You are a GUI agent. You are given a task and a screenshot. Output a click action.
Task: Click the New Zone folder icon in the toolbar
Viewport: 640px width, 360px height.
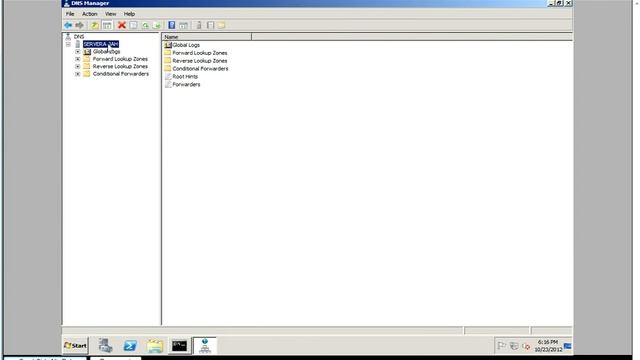coord(222,25)
